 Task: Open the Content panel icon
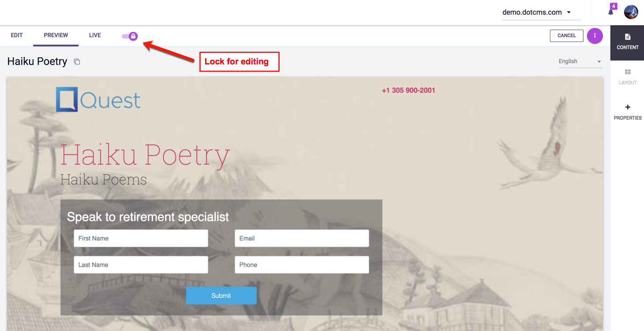(628, 37)
